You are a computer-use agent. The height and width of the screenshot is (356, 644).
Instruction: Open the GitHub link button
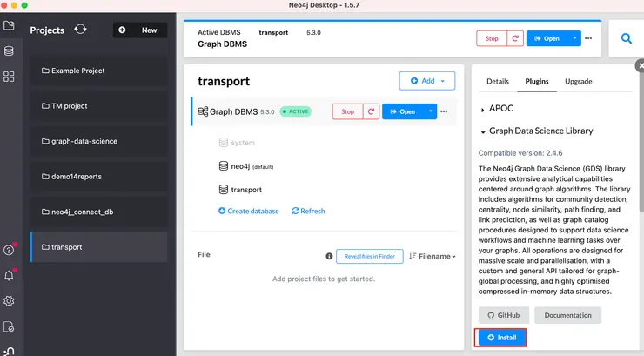(504, 315)
